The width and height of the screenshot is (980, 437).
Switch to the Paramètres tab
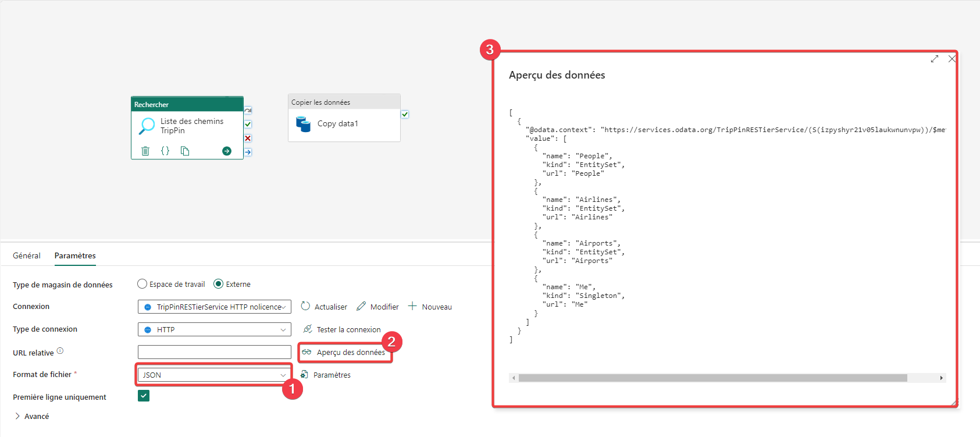click(75, 255)
